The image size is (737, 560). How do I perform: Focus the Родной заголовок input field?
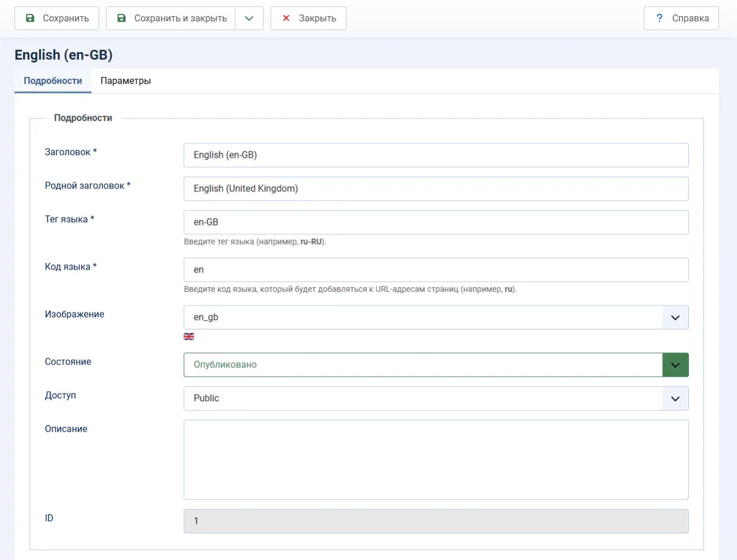click(435, 189)
